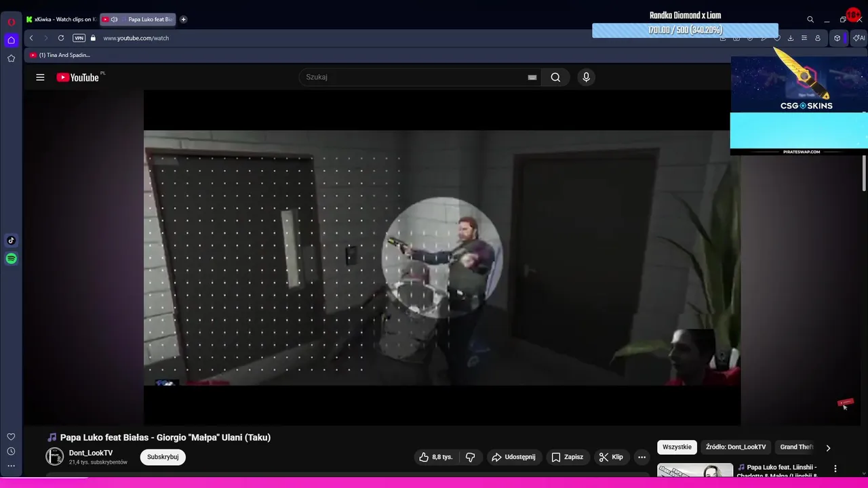Open sidebar three-dots more options
Screen dimensions: 868x488
coord(12,466)
